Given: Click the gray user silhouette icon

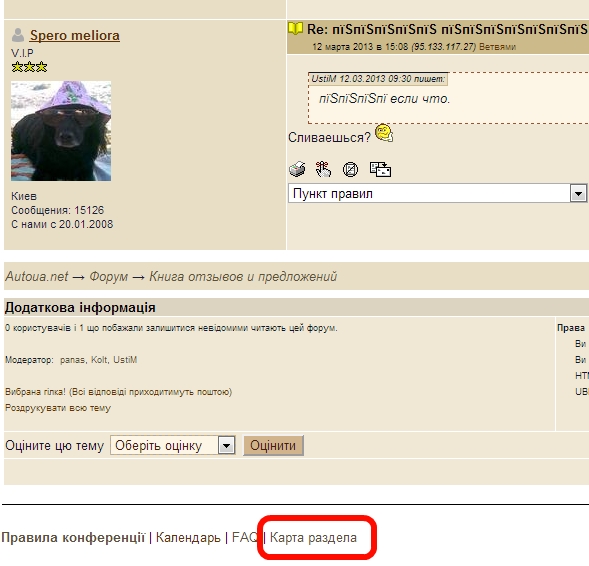Looking at the screenshot, I should [x=18, y=35].
